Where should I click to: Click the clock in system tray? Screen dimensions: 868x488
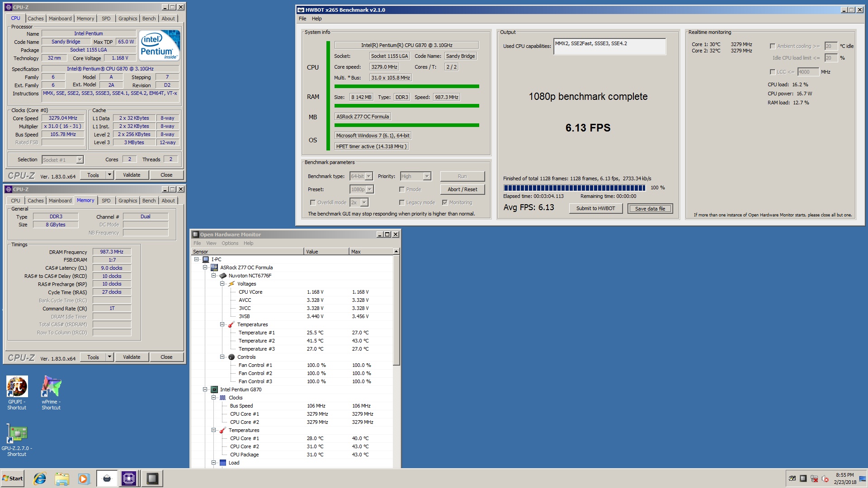point(845,479)
